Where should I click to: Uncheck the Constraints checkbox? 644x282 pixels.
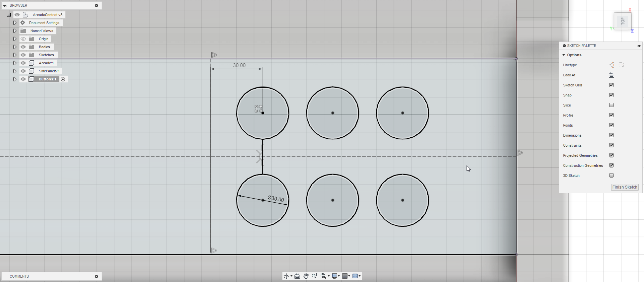pyautogui.click(x=611, y=145)
